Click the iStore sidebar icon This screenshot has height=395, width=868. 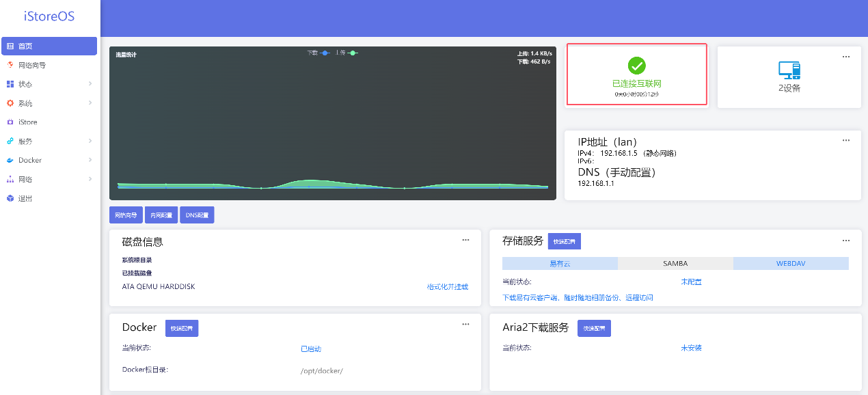tap(10, 122)
